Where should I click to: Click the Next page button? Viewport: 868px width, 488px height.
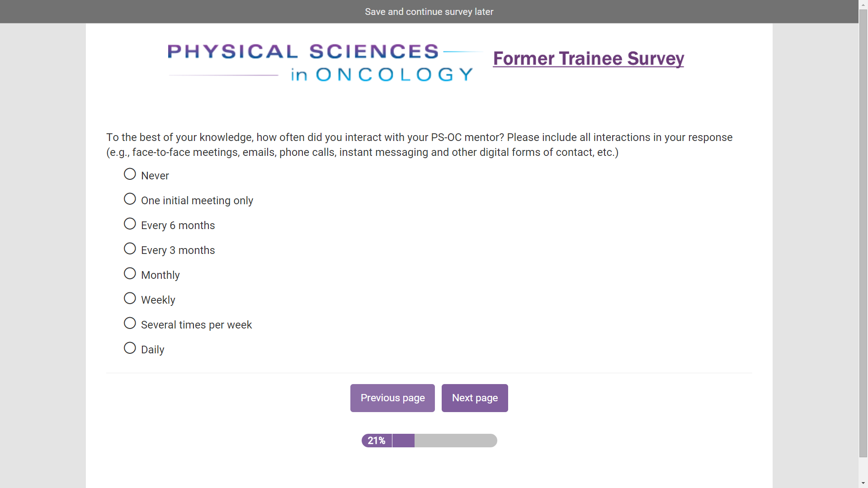click(475, 398)
